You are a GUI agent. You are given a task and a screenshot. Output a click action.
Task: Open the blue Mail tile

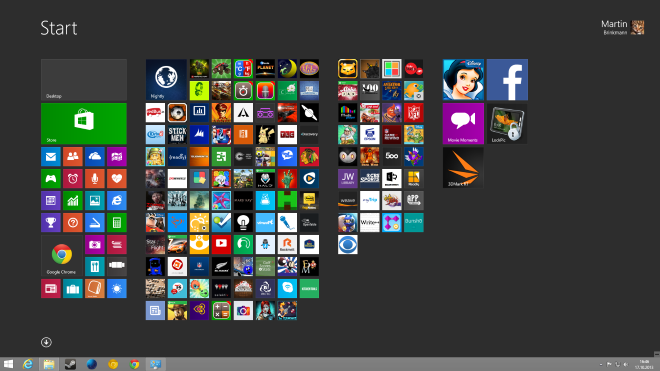(x=51, y=157)
